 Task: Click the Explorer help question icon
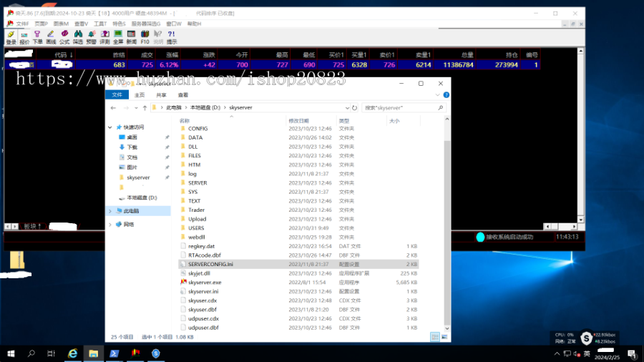447,95
